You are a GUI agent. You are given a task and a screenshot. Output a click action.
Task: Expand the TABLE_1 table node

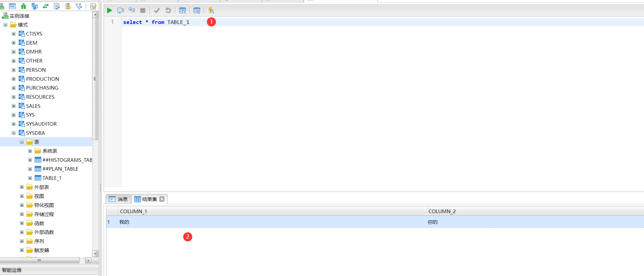coord(30,178)
